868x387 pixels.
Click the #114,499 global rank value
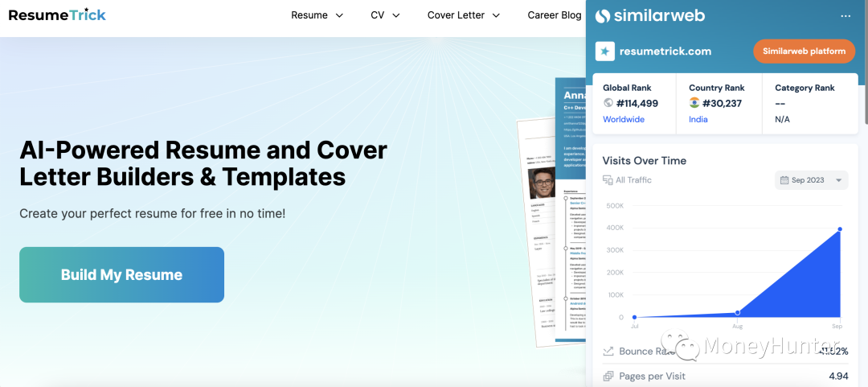point(637,103)
